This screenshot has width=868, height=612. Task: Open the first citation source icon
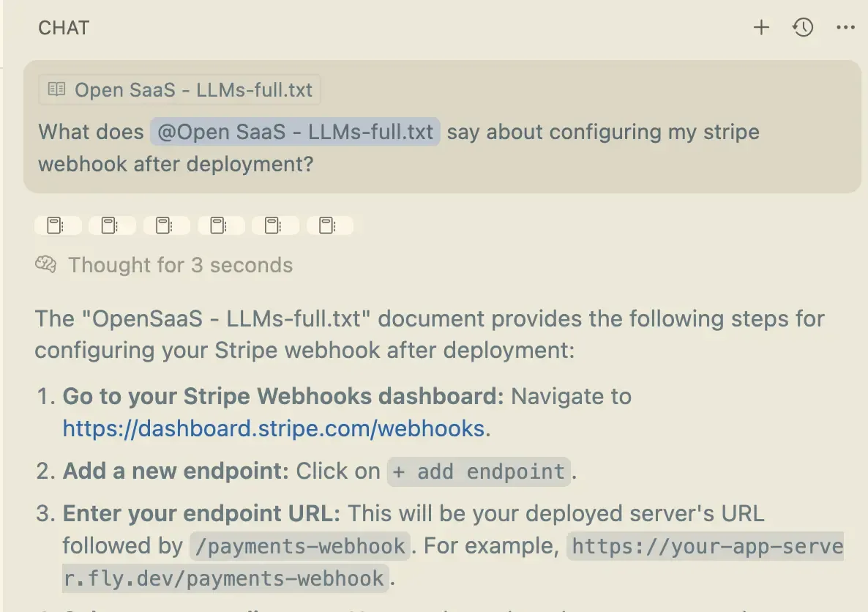click(x=58, y=225)
